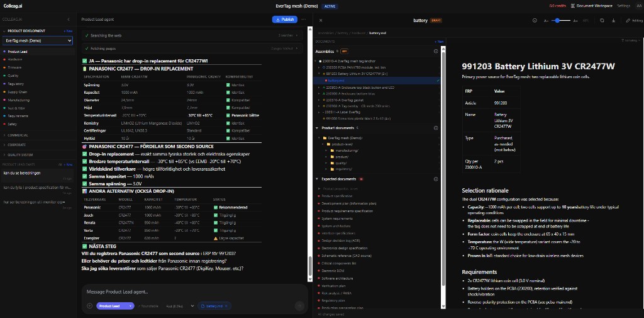
Task: Open info icon next to Assemblies
Action: click(x=436, y=52)
